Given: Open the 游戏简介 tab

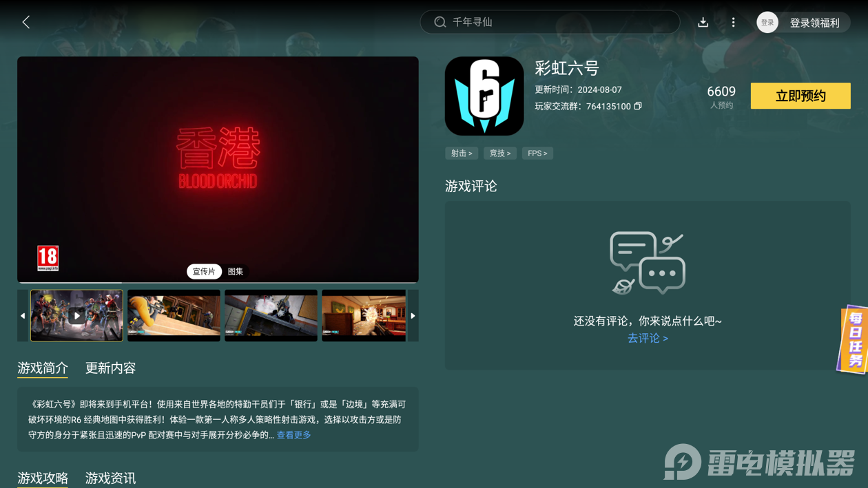Looking at the screenshot, I should [x=43, y=368].
